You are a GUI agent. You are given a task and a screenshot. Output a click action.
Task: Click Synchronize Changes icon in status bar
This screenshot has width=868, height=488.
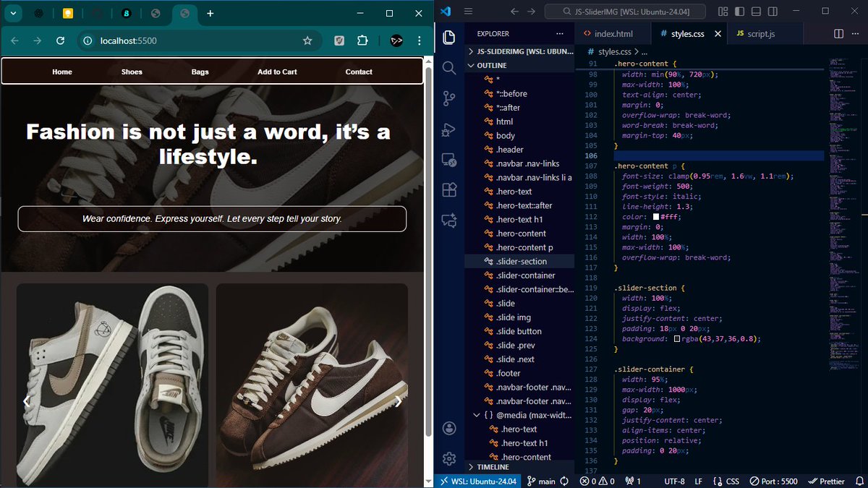566,481
